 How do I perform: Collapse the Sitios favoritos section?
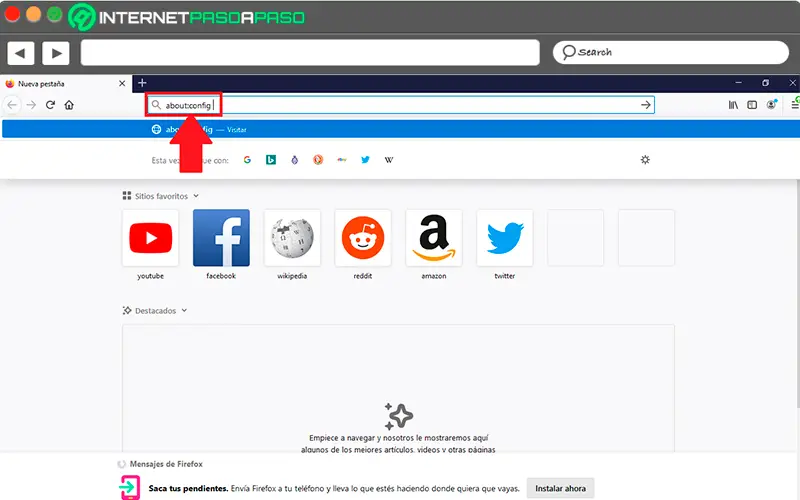pos(196,196)
